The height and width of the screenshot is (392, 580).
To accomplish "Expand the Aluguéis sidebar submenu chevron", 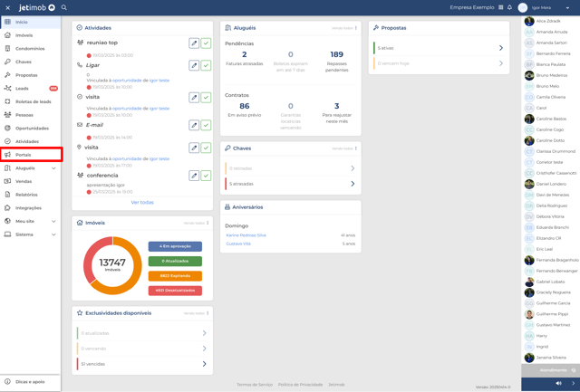I will (x=53, y=168).
